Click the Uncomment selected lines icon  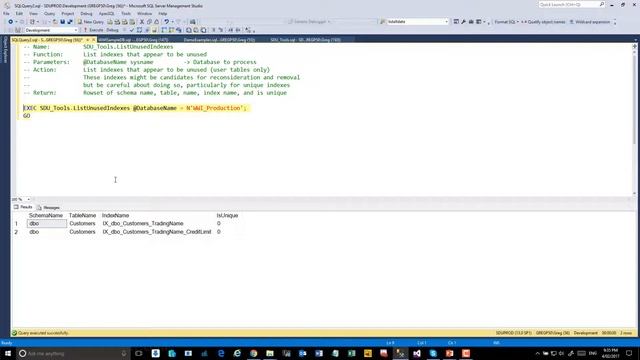[220, 30]
